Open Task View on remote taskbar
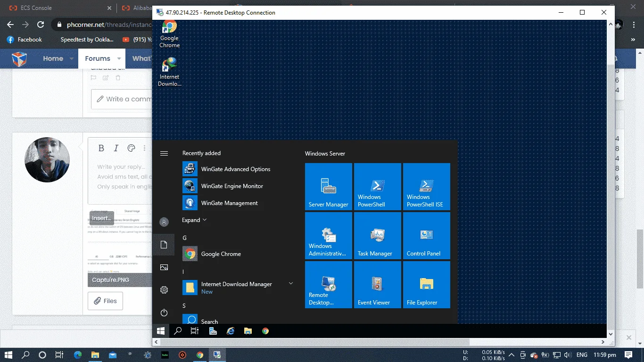644x362 pixels. coord(195,331)
